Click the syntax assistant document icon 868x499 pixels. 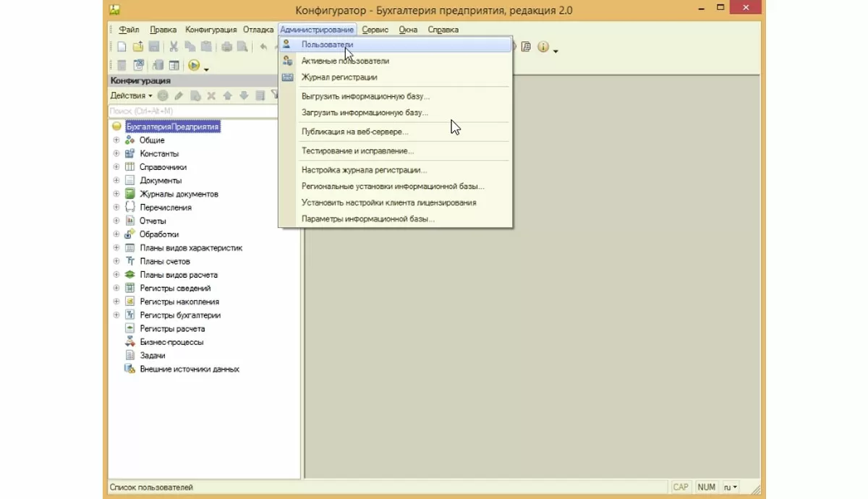pyautogui.click(x=526, y=47)
